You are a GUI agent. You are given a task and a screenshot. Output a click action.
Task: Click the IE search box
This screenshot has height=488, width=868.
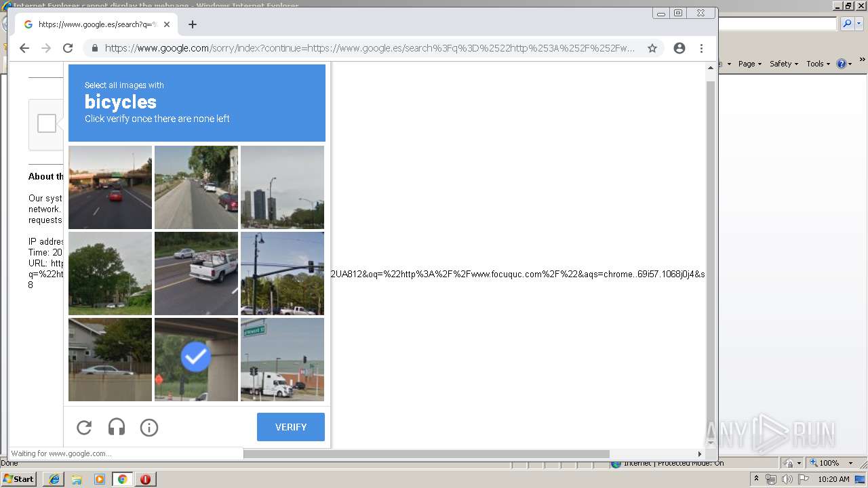(x=778, y=24)
